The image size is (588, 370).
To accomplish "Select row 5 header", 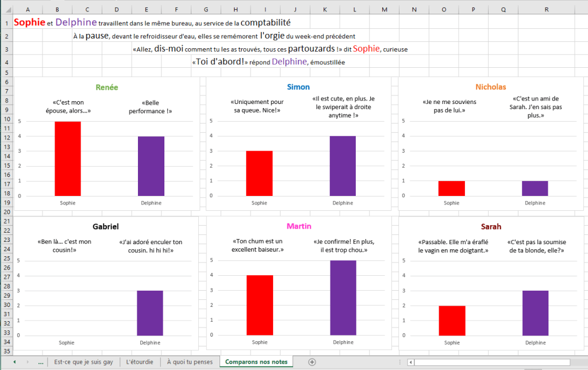I will pos(6,73).
